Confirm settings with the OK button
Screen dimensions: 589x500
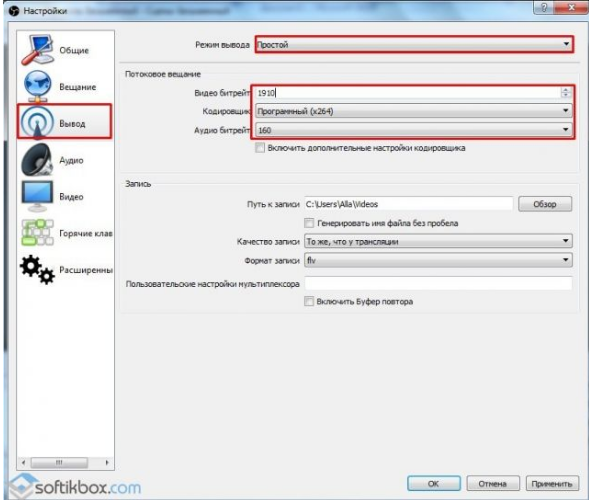point(433,484)
